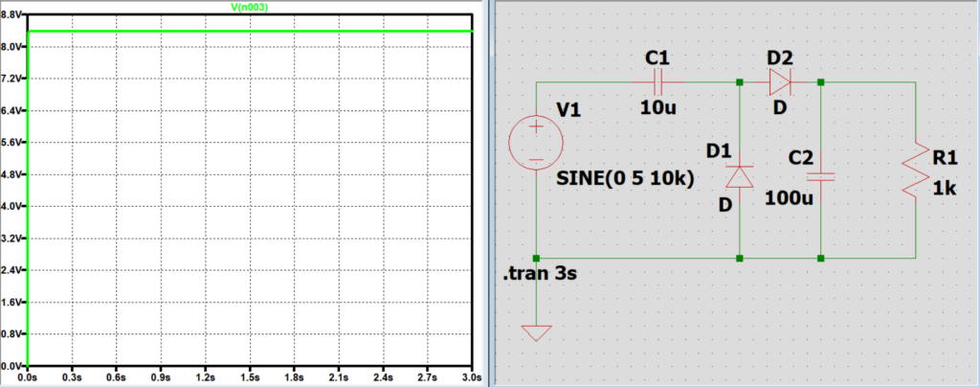The width and height of the screenshot is (980, 387).
Task: Select capacitor C2 symbol
Action: pos(820,177)
